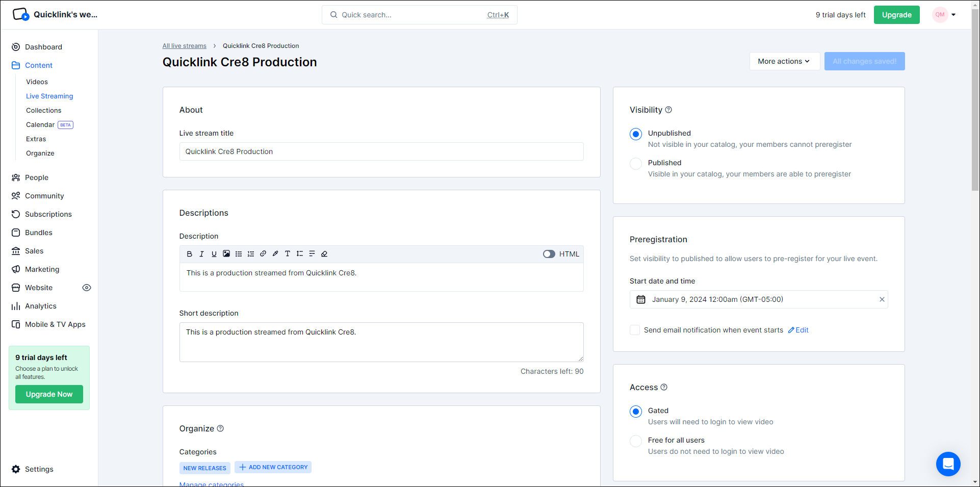This screenshot has height=487, width=980.
Task: Click the All changes saved button
Action: click(x=865, y=61)
